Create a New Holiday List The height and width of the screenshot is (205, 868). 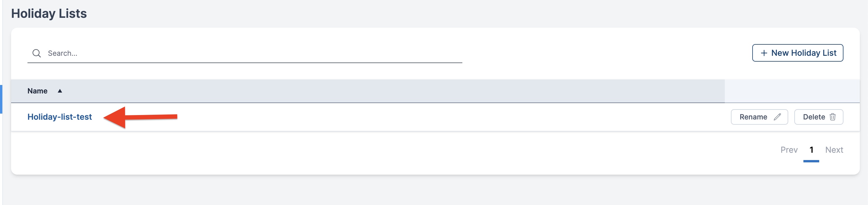point(798,53)
